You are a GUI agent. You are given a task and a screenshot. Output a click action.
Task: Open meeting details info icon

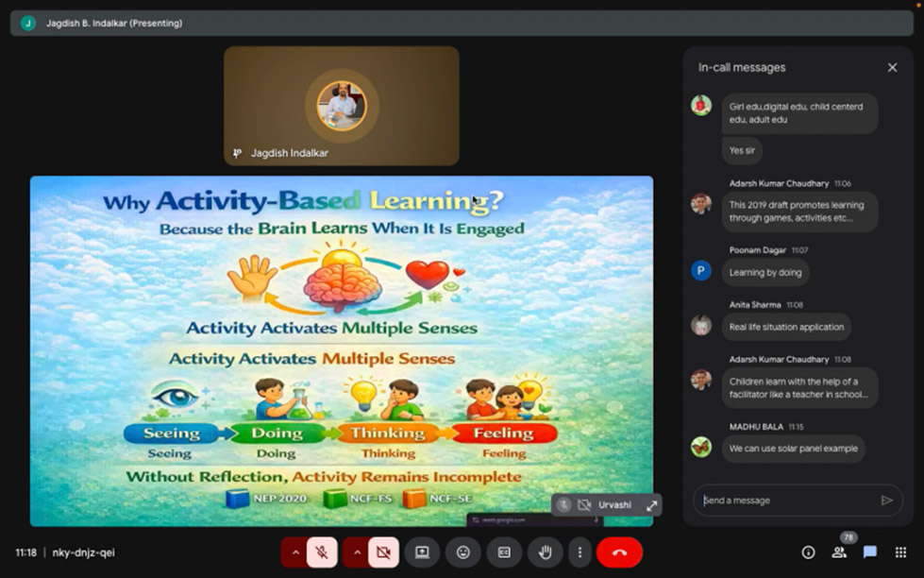pos(808,552)
